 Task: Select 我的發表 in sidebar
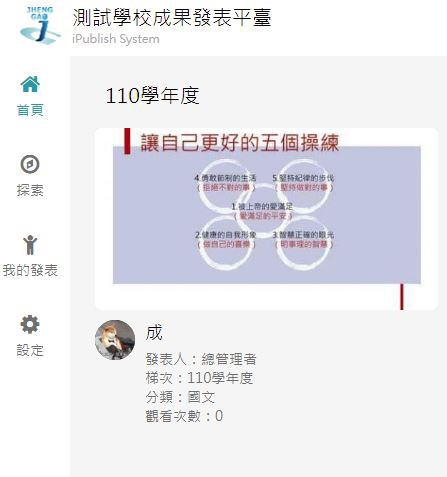point(30,270)
